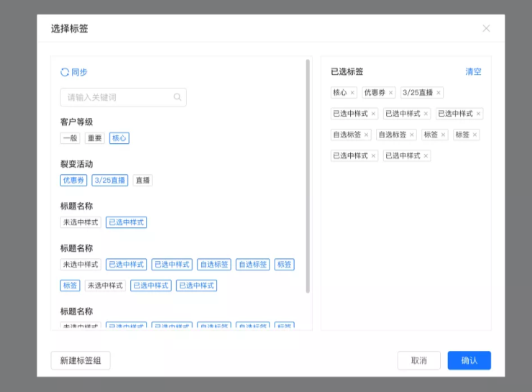Deselect the 核心 tag under 客户等级
Screen dimensions: 532x392
click(119, 138)
